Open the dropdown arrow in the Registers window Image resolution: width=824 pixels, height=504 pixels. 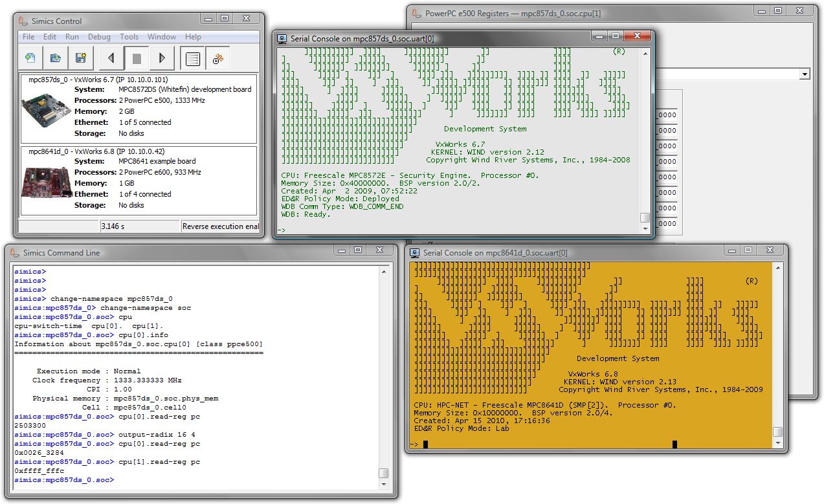[x=805, y=74]
